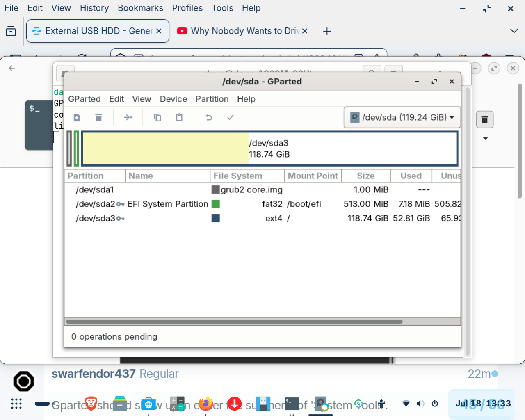
Task: Open the browser Tools menu
Action: click(222, 8)
